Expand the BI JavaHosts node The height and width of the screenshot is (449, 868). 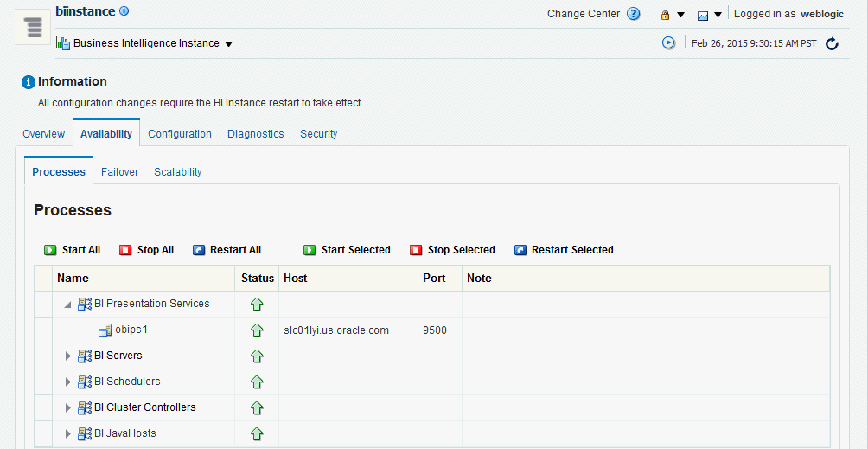[68, 434]
